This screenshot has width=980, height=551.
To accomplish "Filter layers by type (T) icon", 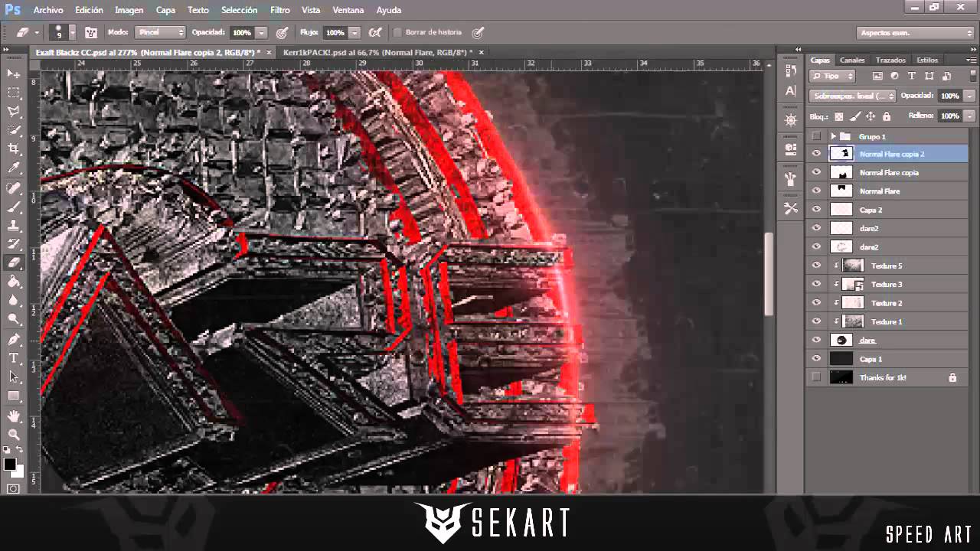I will pos(911,76).
